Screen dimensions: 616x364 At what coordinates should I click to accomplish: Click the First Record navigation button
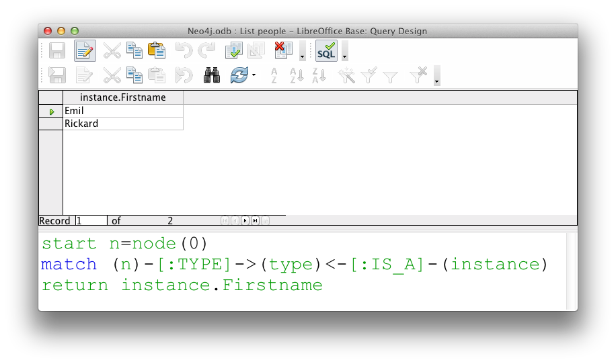(225, 220)
